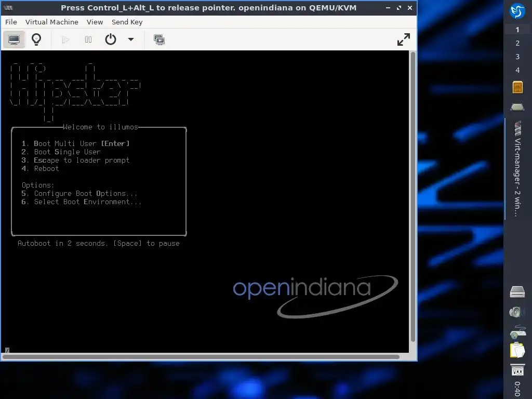This screenshot has width=532, height=399.
Task: Open the file cabinet launcher in panel
Action: coord(517,87)
